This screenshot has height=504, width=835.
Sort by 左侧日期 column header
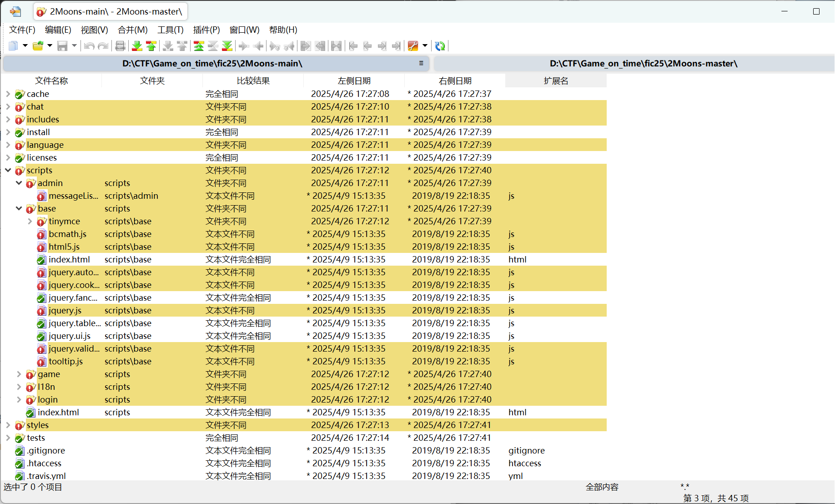(354, 81)
